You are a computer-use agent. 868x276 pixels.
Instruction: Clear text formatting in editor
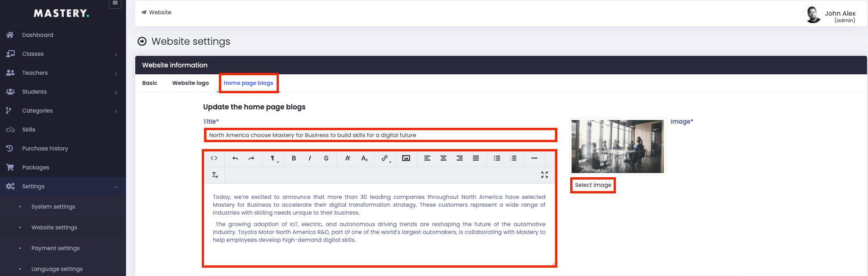point(215,175)
